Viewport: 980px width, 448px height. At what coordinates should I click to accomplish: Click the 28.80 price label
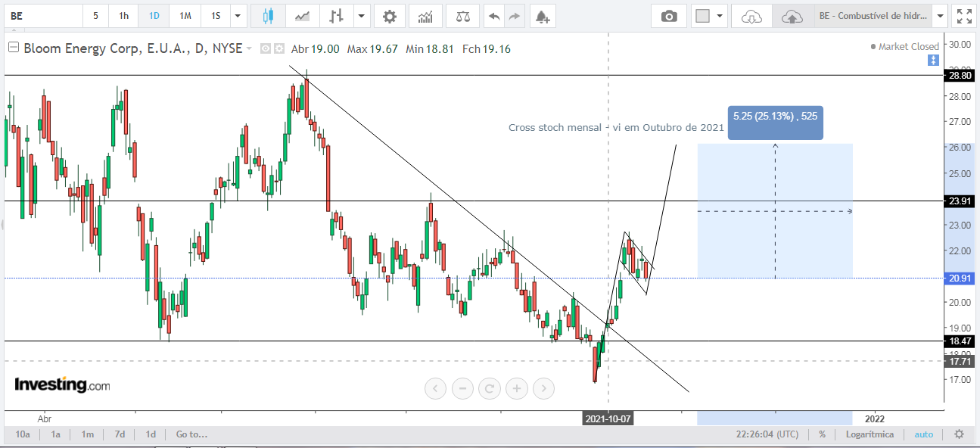[960, 75]
